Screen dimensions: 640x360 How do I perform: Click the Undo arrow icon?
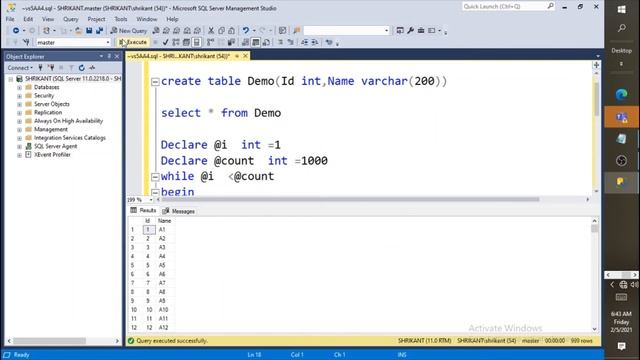pyautogui.click(x=246, y=31)
